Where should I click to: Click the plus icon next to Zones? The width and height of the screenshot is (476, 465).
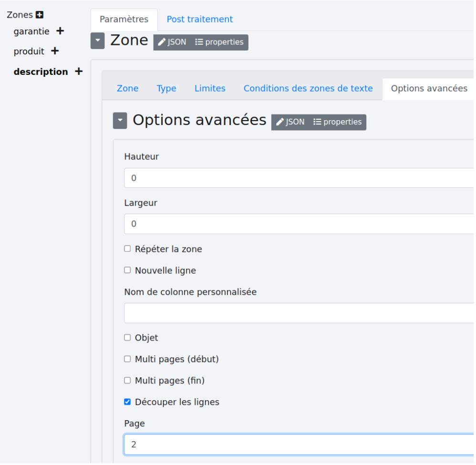point(40,15)
